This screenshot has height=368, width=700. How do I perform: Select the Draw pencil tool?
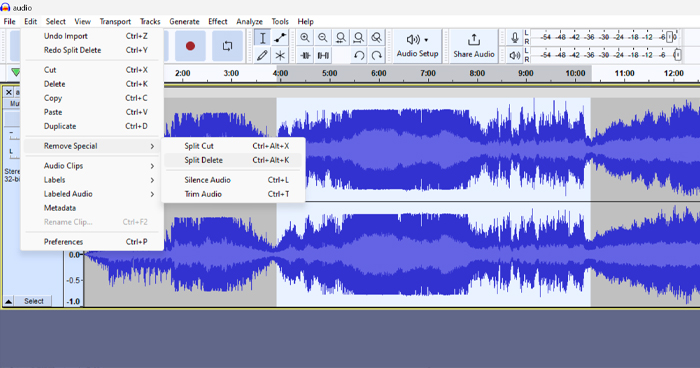click(262, 55)
